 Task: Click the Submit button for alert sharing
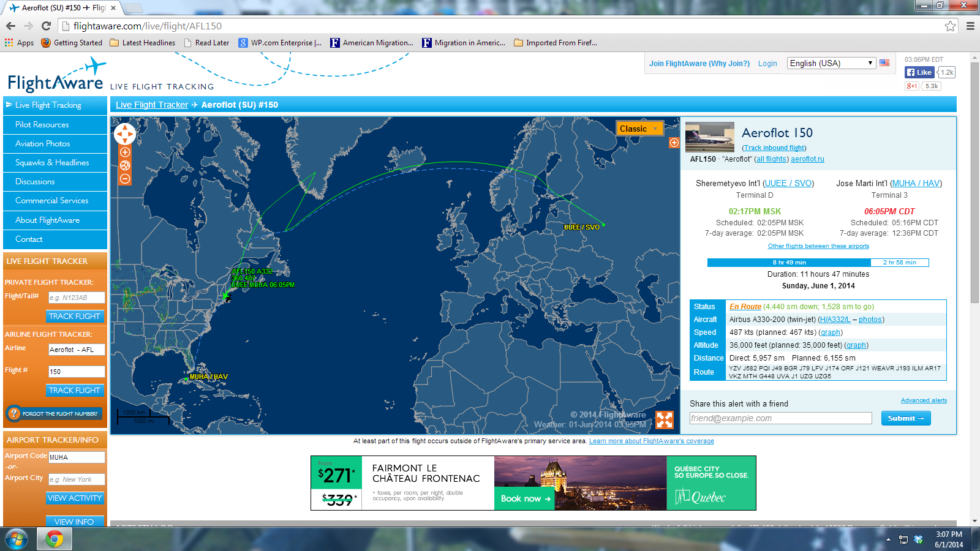(x=905, y=418)
